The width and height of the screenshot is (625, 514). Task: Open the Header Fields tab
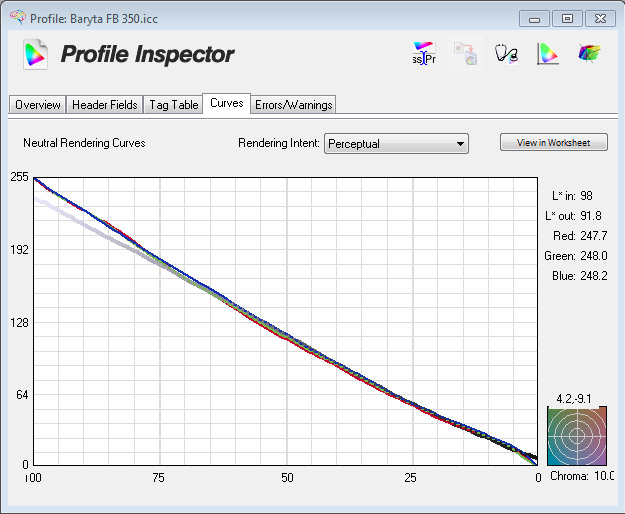point(104,105)
